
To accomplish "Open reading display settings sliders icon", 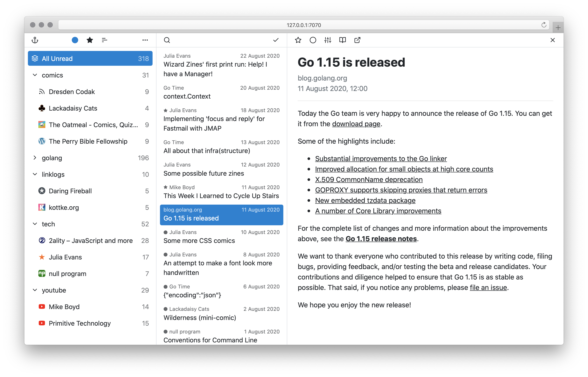I will (328, 40).
